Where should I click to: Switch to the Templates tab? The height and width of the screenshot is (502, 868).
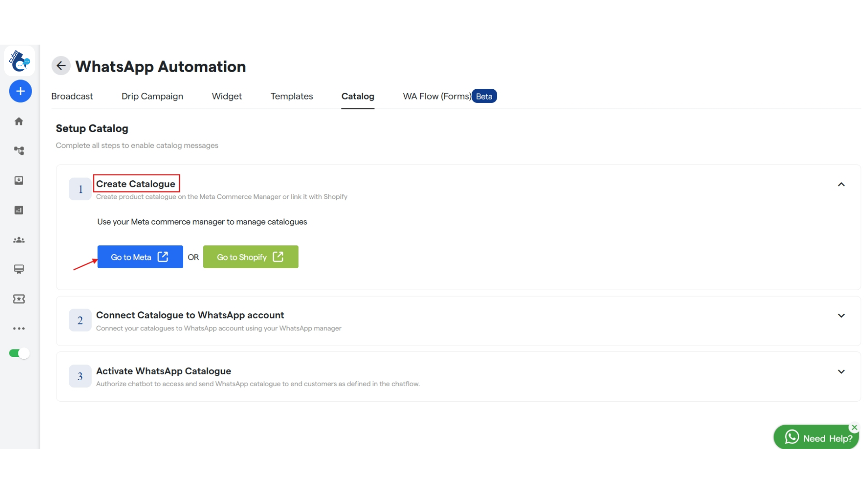pos(292,96)
